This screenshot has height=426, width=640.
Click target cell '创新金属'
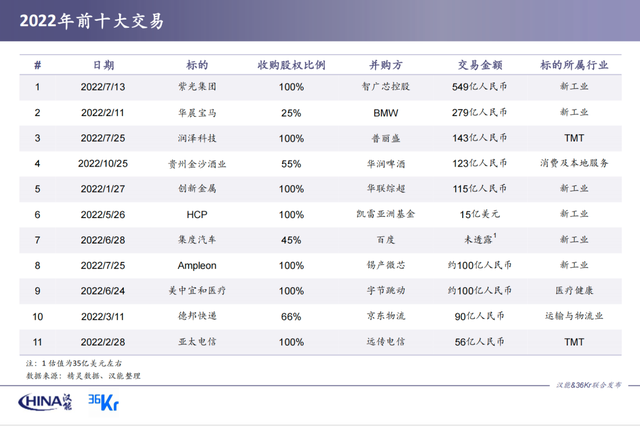click(197, 189)
